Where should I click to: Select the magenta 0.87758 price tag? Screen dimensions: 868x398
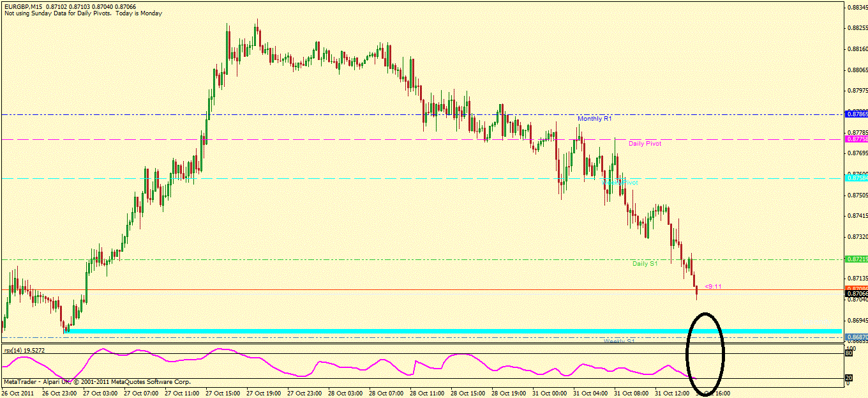tap(856, 139)
